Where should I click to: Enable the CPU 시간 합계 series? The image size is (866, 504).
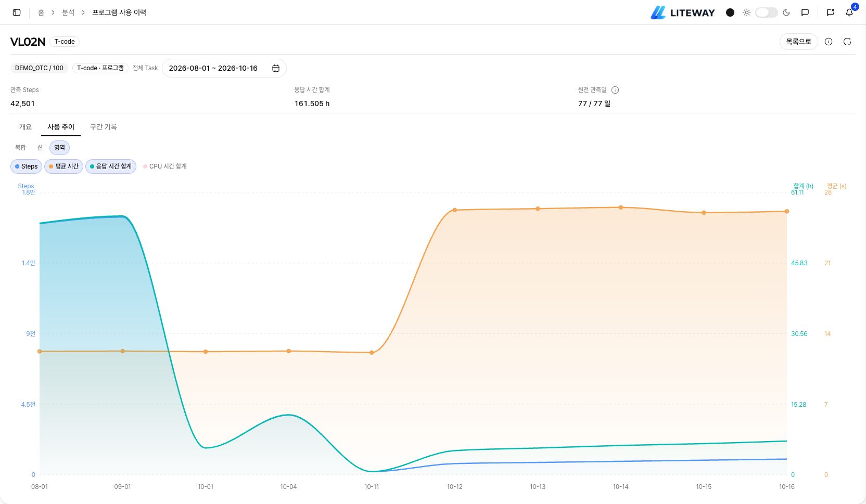click(x=164, y=166)
